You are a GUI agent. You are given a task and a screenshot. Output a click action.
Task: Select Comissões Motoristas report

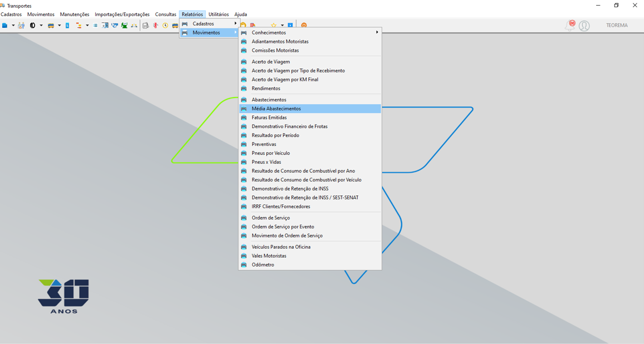click(310, 51)
